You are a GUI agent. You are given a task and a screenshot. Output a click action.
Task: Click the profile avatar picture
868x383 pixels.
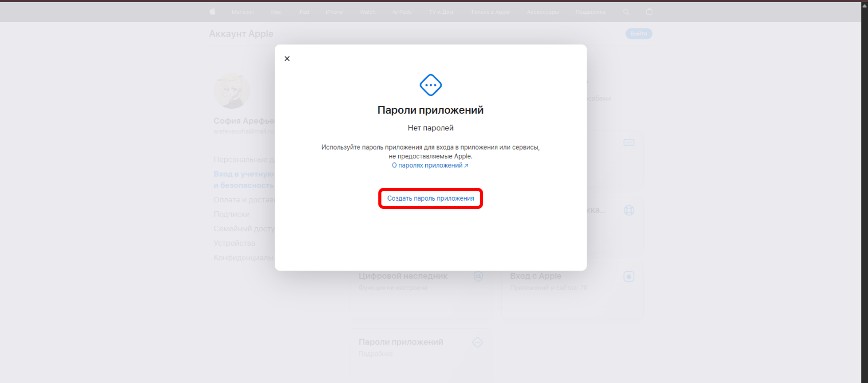232,91
